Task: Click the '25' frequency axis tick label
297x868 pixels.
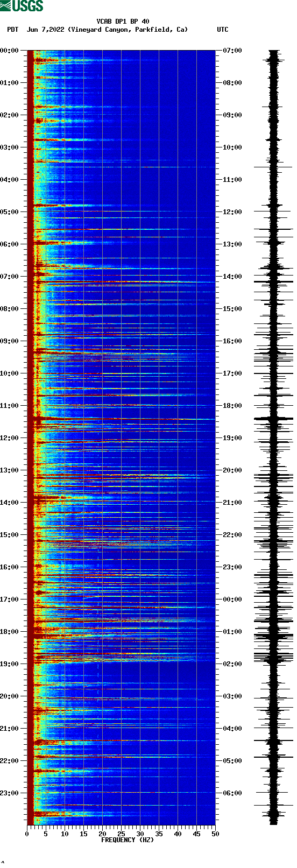Action: [x=121, y=834]
